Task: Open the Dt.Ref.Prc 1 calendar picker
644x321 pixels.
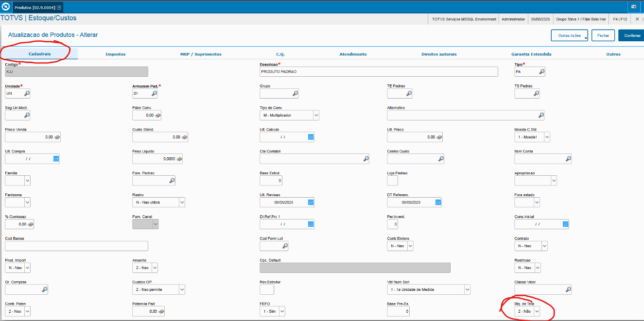Action: point(311,224)
